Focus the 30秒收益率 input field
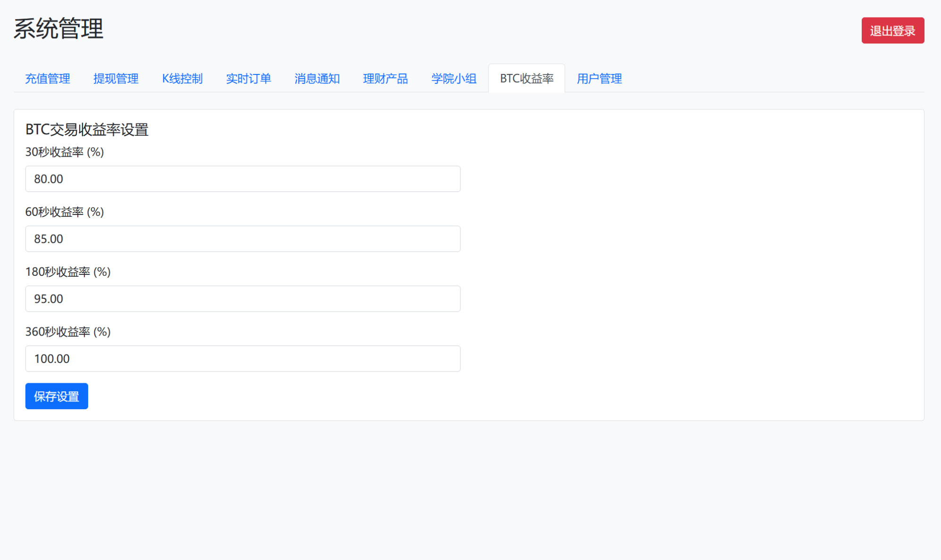Viewport: 941px width, 560px height. tap(242, 179)
